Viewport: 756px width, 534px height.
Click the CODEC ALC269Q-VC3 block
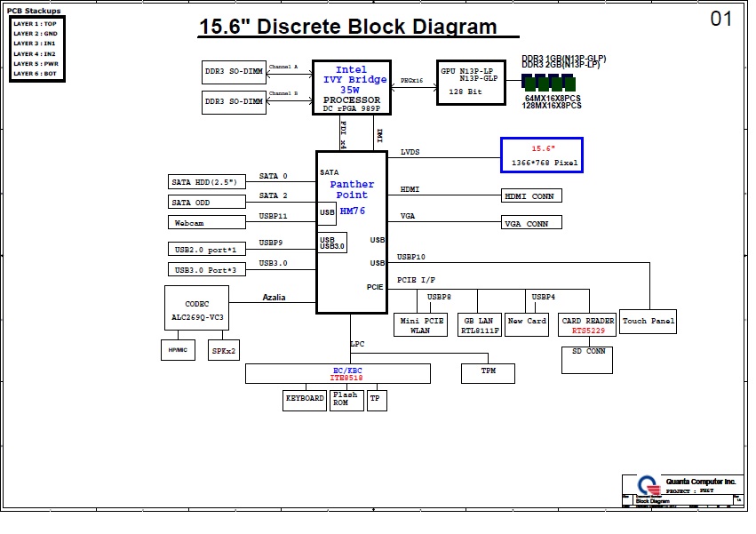click(x=196, y=307)
